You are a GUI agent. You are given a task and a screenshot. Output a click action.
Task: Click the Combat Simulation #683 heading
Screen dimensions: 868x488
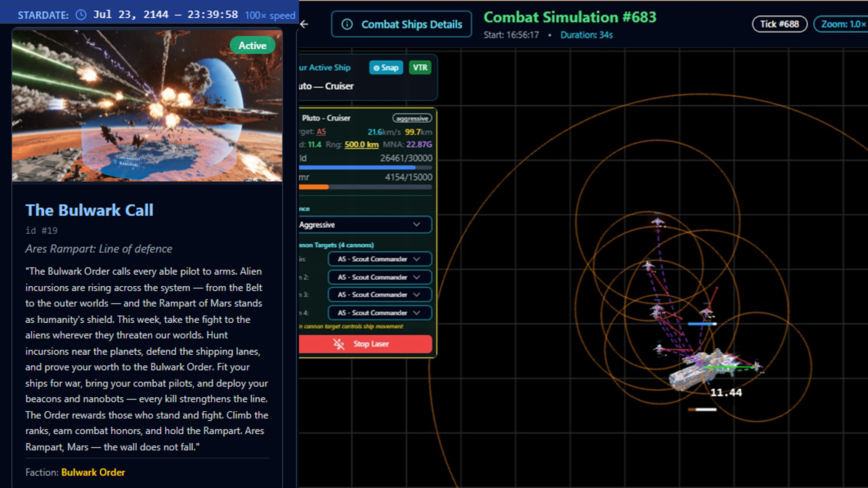click(x=570, y=17)
